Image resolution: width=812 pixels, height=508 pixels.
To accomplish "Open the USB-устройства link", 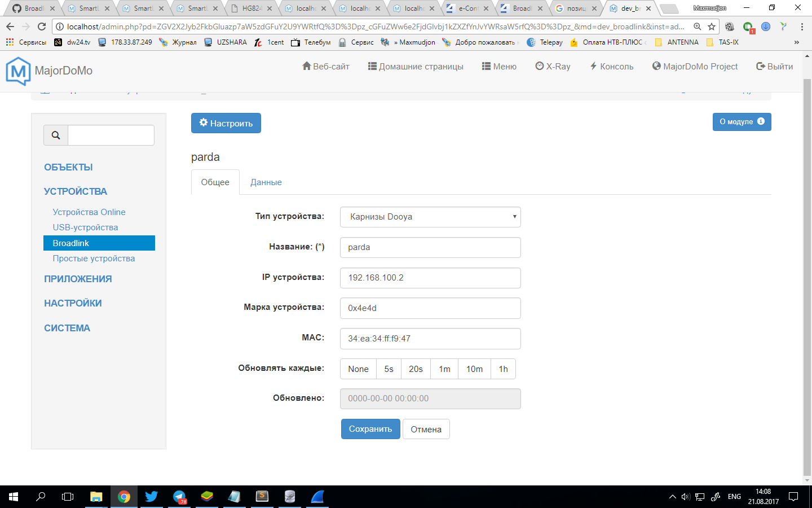I will coord(86,227).
